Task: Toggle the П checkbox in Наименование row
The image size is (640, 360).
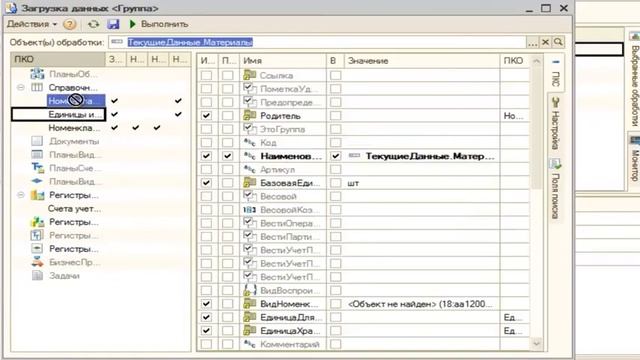Action: (x=228, y=156)
